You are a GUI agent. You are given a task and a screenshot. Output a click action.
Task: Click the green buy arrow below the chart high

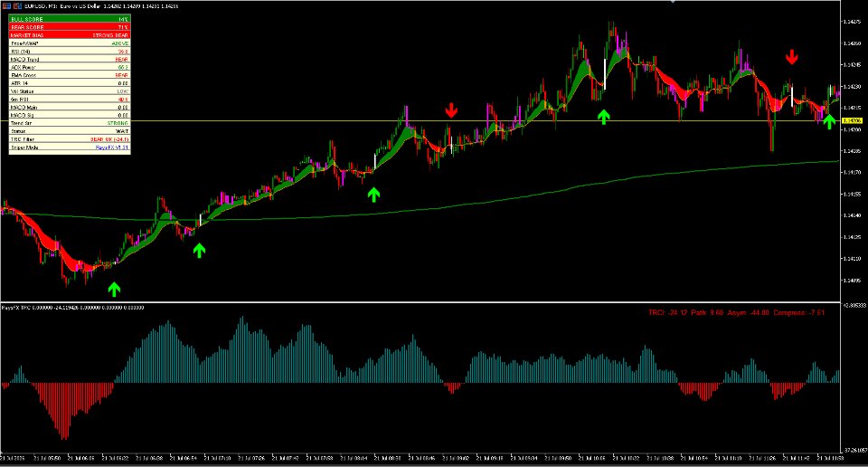pos(603,117)
